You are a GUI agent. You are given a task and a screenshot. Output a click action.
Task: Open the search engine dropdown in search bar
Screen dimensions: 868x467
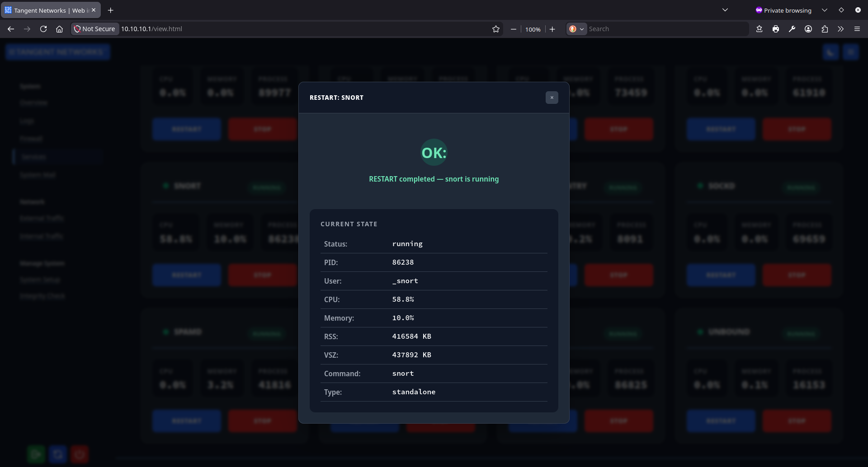click(x=576, y=28)
